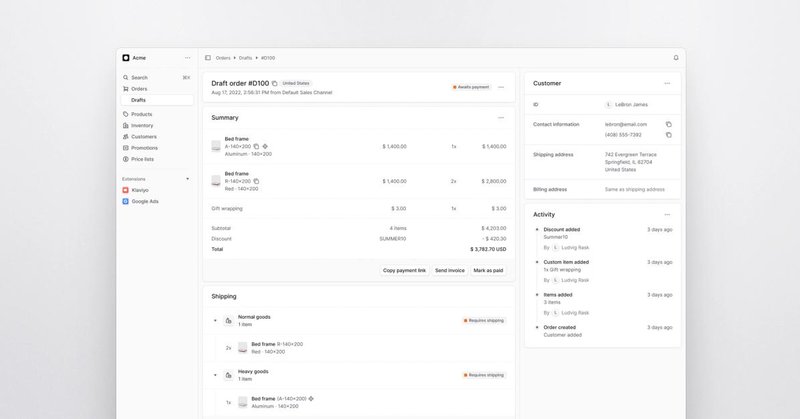Click Mark as paid button
Screen dimensions: 800x419
click(488, 270)
